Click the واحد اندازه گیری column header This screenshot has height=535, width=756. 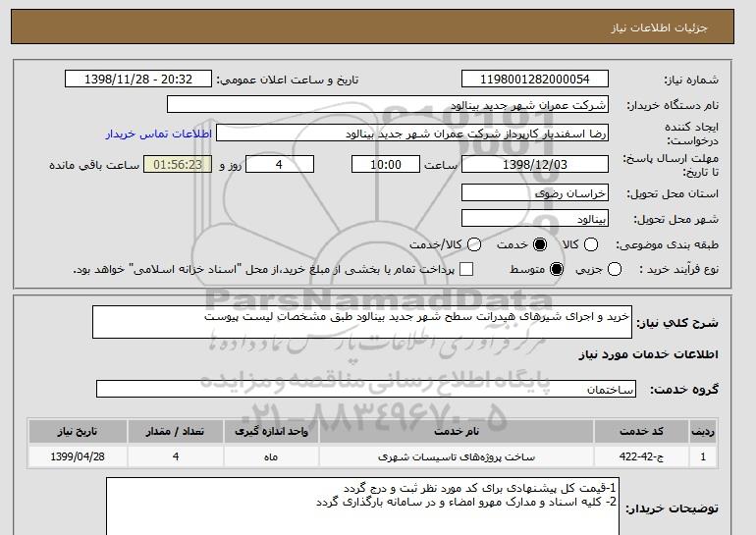click(271, 431)
